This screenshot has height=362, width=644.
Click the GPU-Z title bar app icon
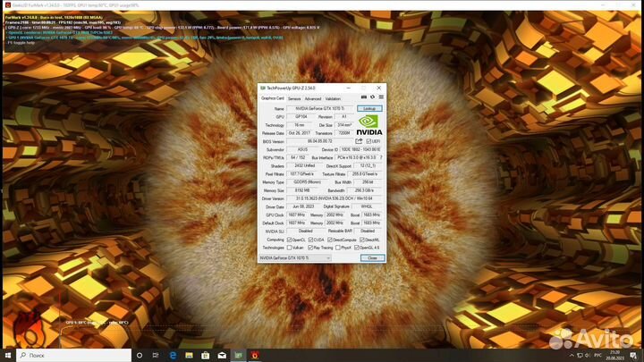263,88
